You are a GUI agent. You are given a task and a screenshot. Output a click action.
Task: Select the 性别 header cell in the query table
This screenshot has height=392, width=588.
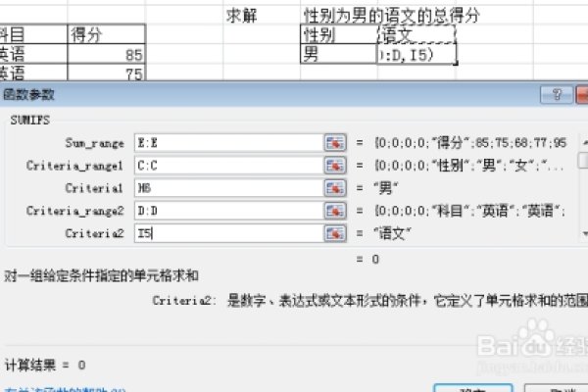339,34
